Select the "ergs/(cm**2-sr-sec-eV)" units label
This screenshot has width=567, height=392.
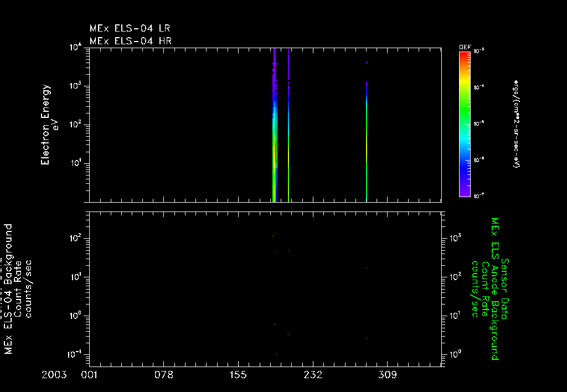coord(516,124)
